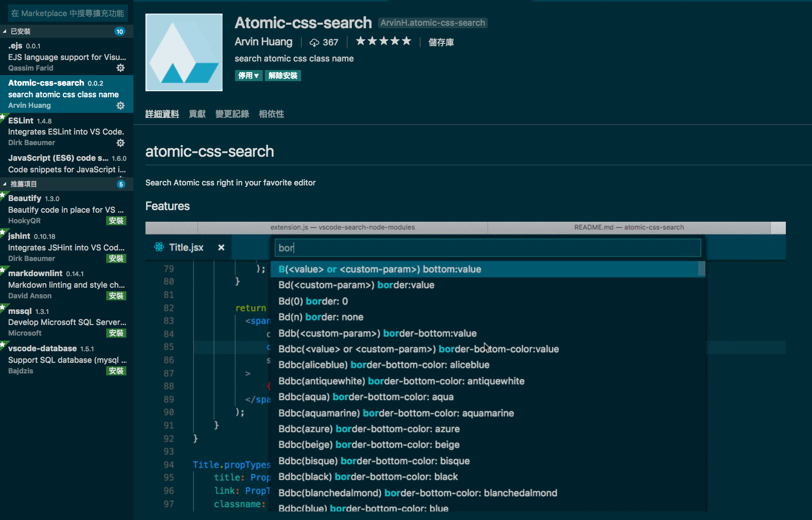Switch to the 變更記錄 changelog tab

pos(232,114)
